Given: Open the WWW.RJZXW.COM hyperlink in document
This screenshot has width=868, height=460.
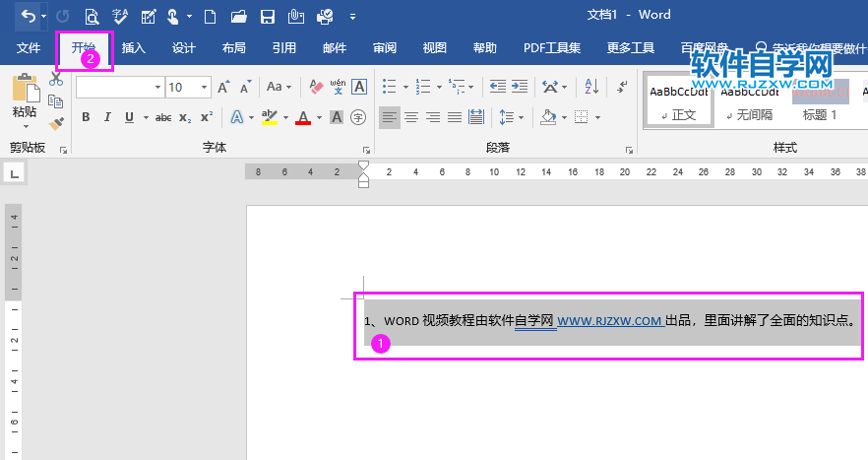Looking at the screenshot, I should point(609,321).
